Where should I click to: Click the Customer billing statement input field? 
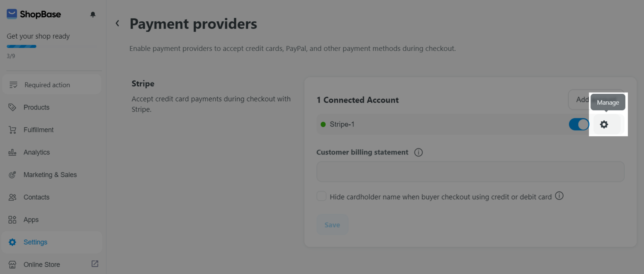point(471,172)
